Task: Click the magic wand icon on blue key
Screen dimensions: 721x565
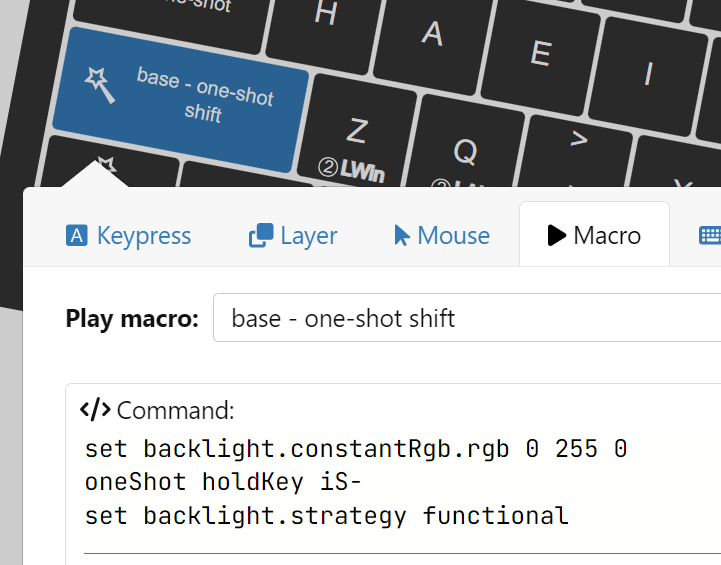Action: [100, 84]
